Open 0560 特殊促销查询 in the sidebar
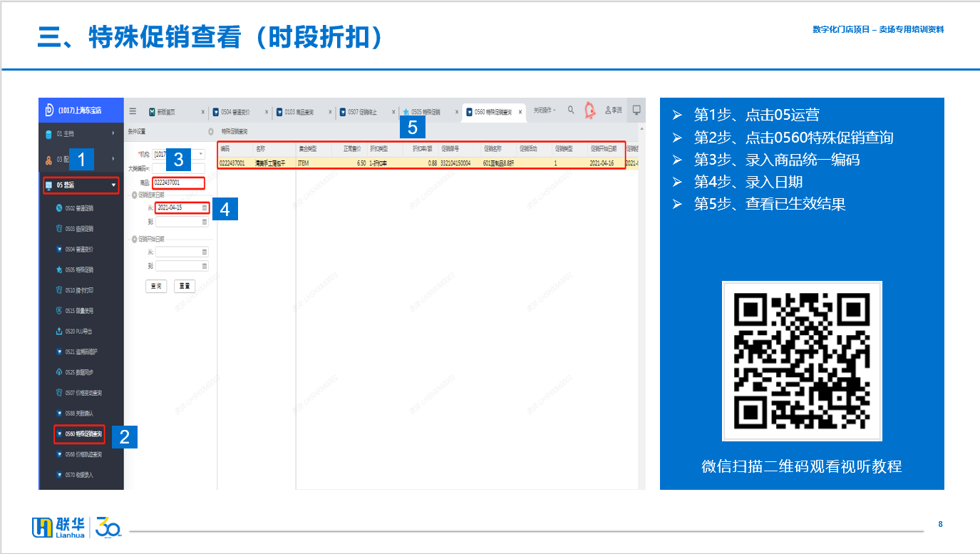Screen dimensions: 980x554 [80, 434]
